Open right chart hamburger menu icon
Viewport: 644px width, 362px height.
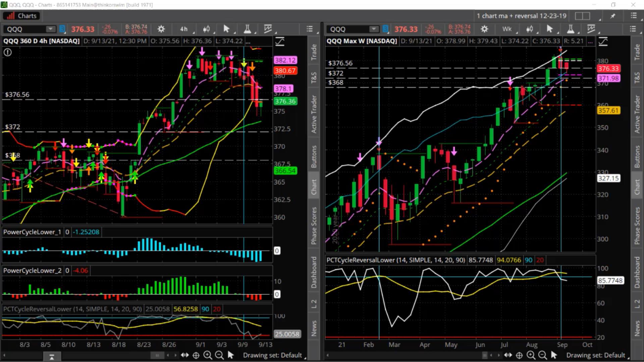[633, 29]
